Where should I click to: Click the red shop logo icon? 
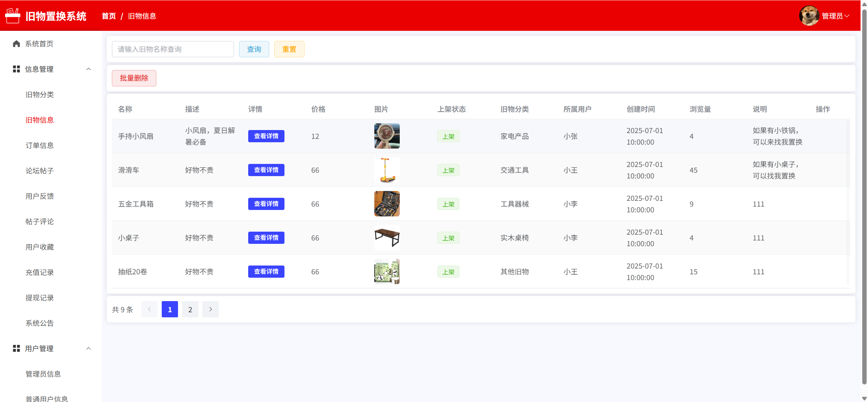(x=13, y=16)
